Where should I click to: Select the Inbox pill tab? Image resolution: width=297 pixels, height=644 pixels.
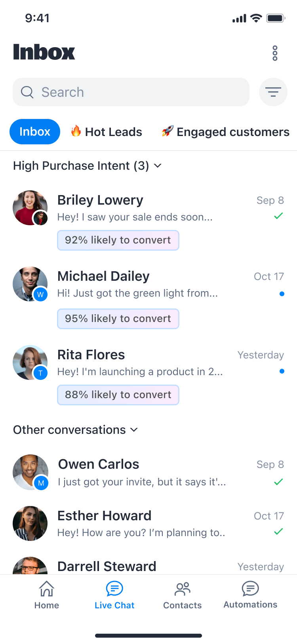tap(35, 132)
